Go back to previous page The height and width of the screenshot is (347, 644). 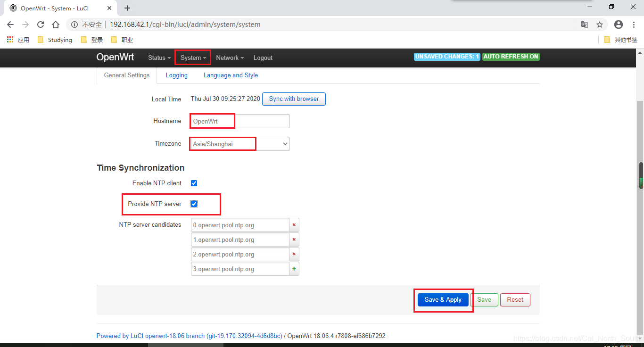pyautogui.click(x=10, y=25)
